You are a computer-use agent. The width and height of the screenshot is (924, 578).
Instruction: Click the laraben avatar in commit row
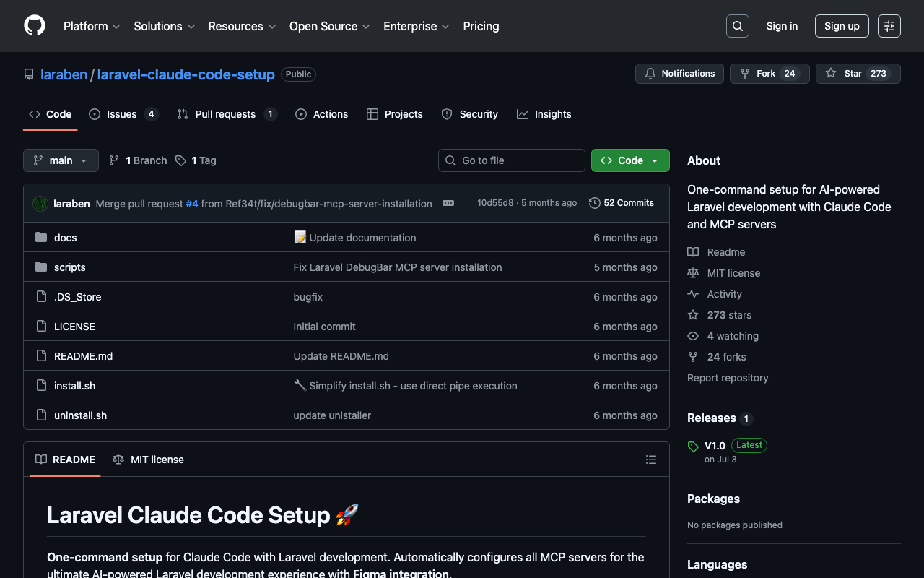tap(40, 204)
